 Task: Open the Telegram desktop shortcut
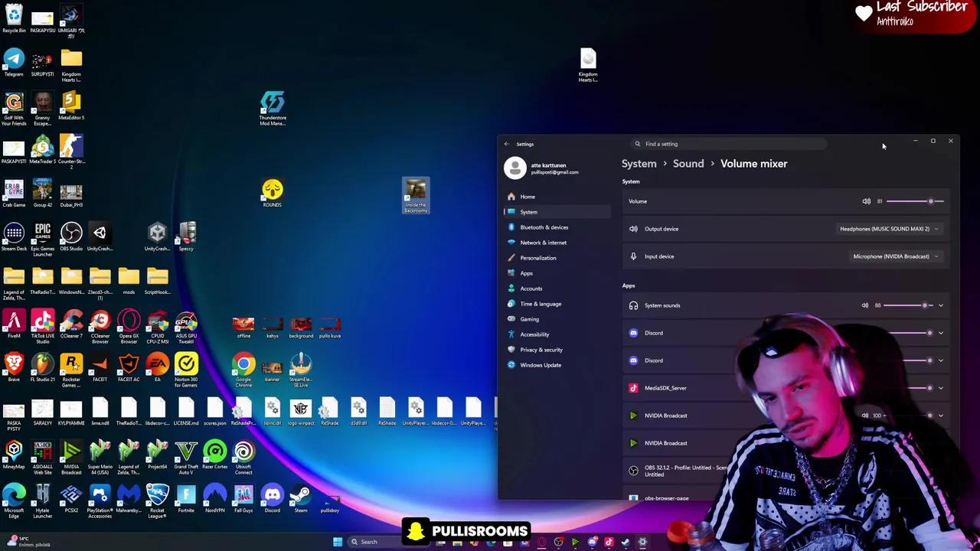(x=14, y=63)
